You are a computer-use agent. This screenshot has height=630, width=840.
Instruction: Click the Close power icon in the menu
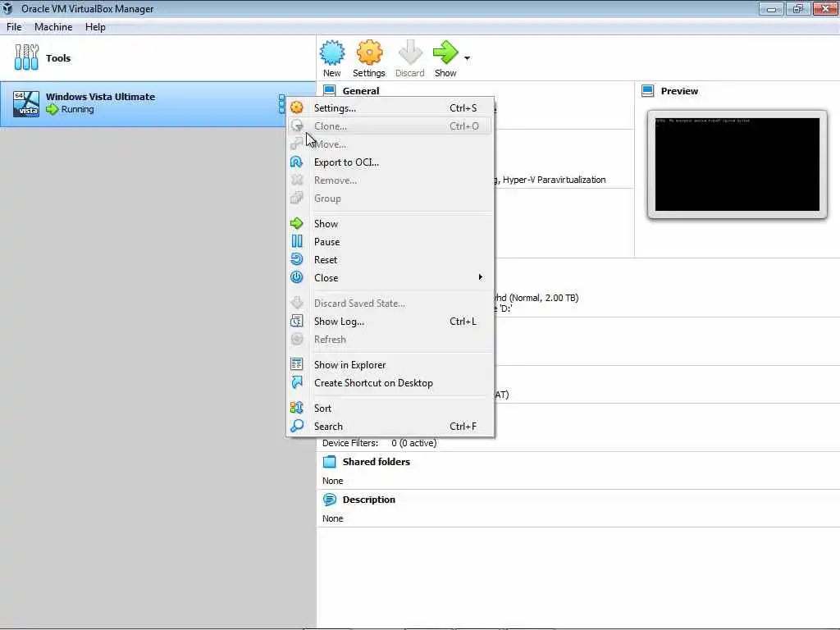pyautogui.click(x=297, y=277)
